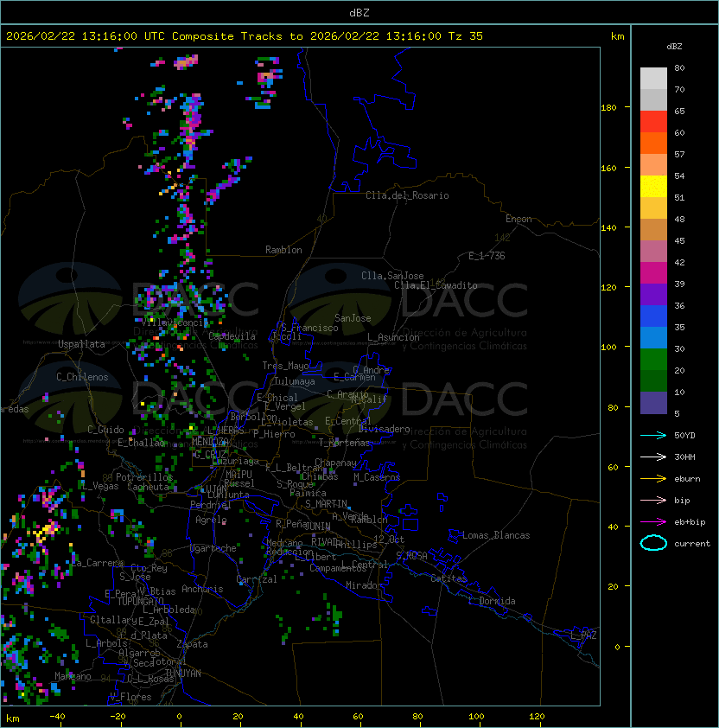Click the dark orange swatch between 60 and 57

click(x=653, y=143)
